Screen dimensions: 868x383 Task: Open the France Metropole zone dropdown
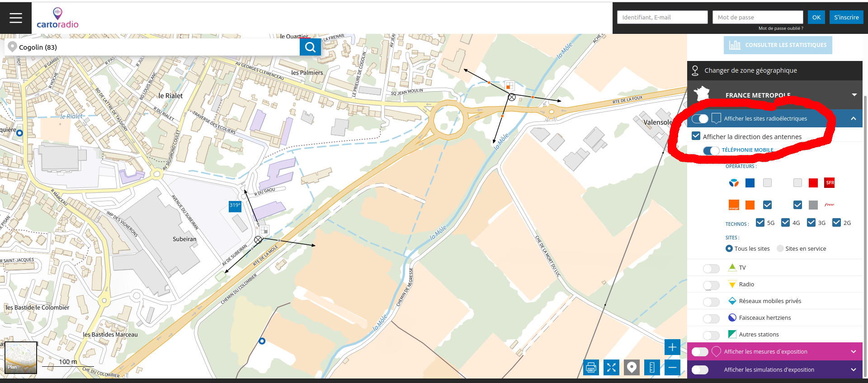(854, 95)
